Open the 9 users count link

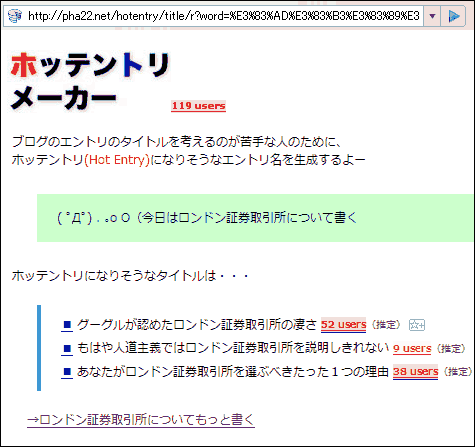point(412,348)
